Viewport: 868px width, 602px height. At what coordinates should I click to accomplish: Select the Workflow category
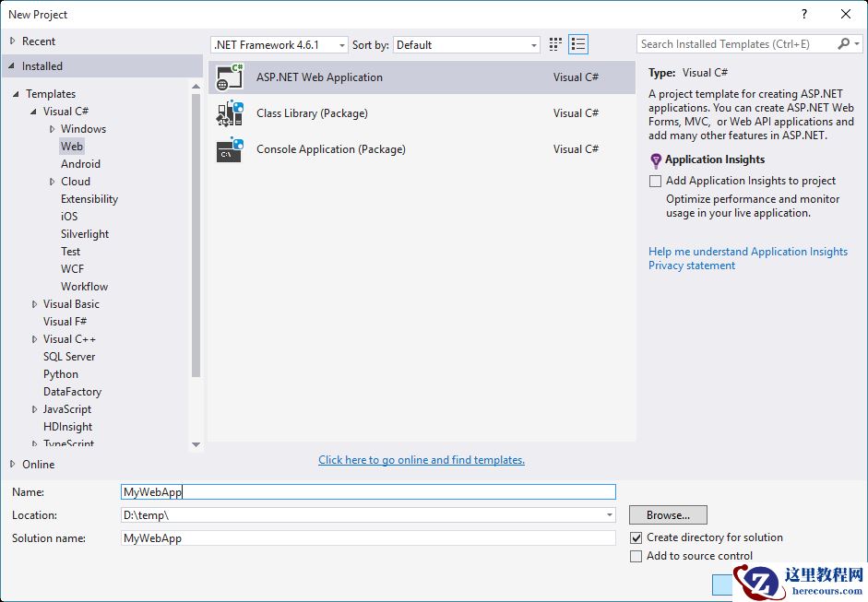point(84,287)
